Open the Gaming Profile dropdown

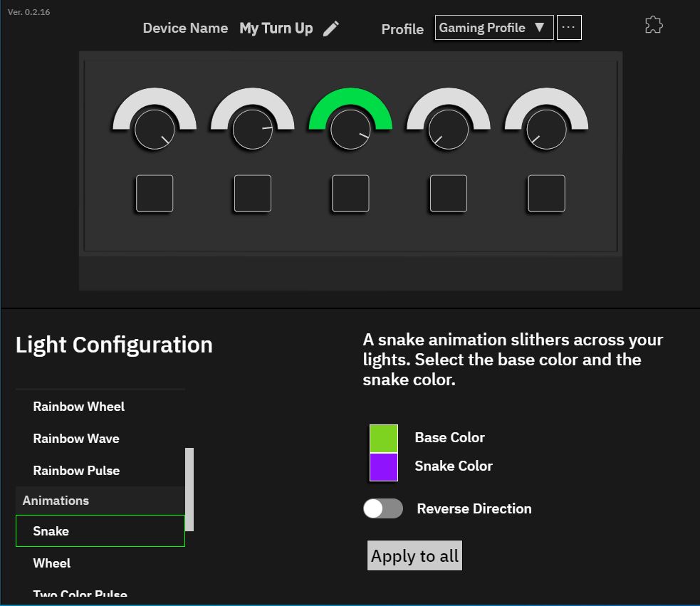(x=493, y=28)
